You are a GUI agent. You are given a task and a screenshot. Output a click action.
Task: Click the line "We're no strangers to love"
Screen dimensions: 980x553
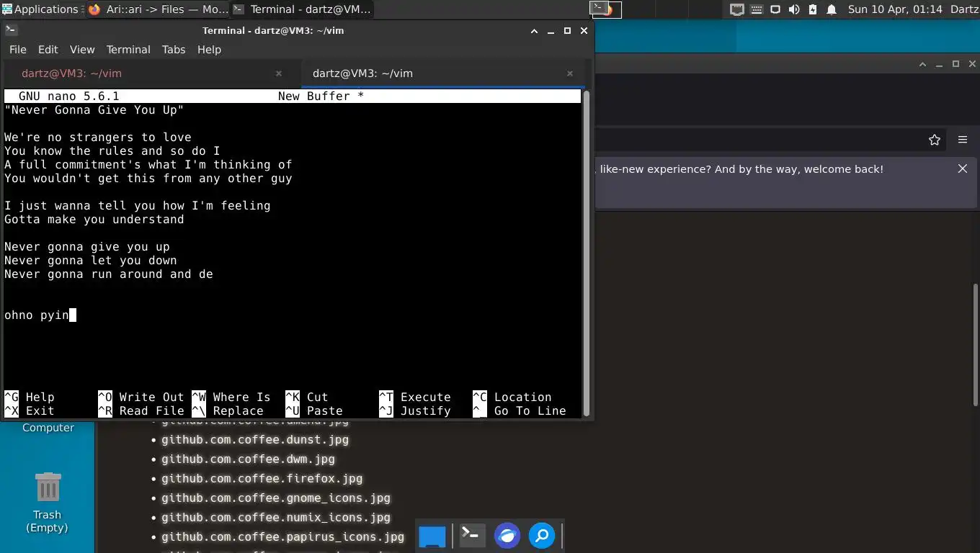coord(98,138)
